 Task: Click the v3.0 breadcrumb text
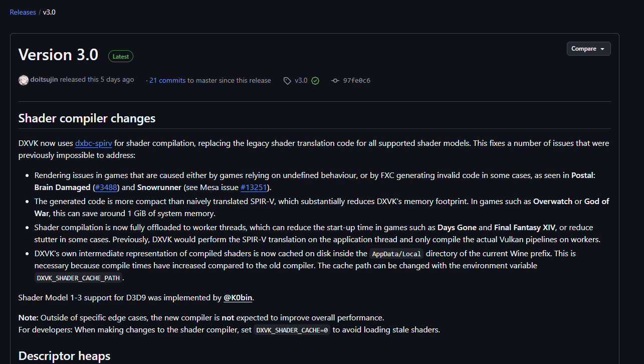click(49, 12)
